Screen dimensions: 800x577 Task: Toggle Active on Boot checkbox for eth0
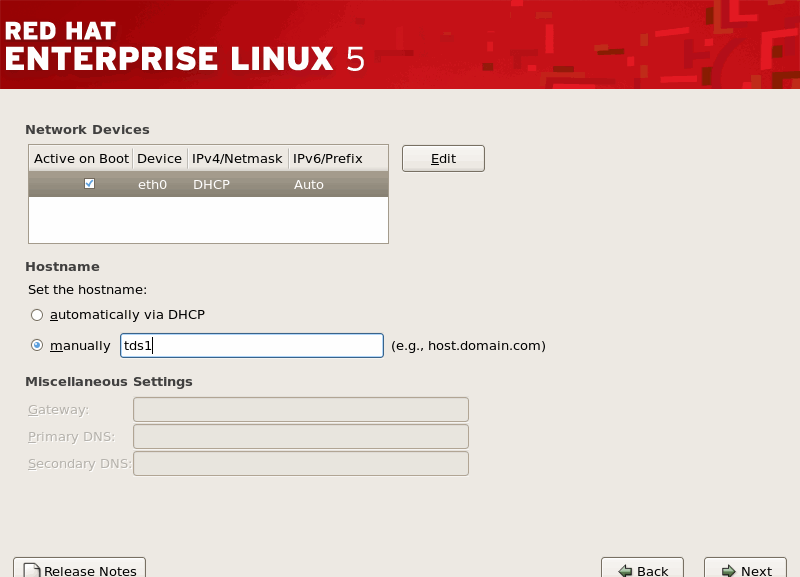point(90,184)
